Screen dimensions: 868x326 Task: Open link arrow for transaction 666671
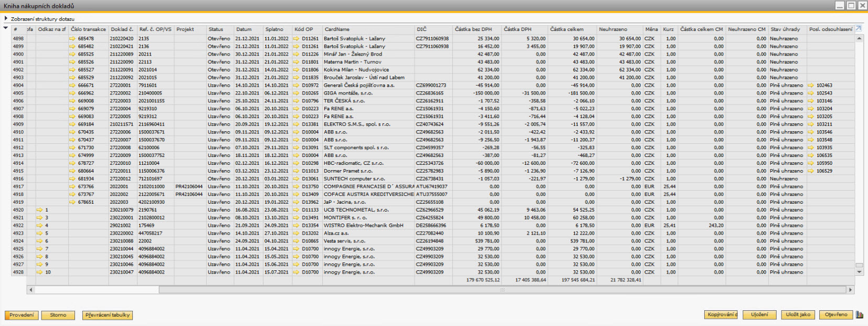pyautogui.click(x=72, y=86)
